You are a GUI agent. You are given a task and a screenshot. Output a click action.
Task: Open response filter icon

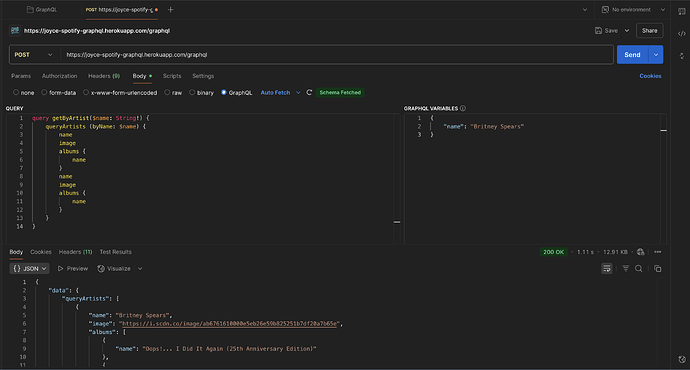625,268
